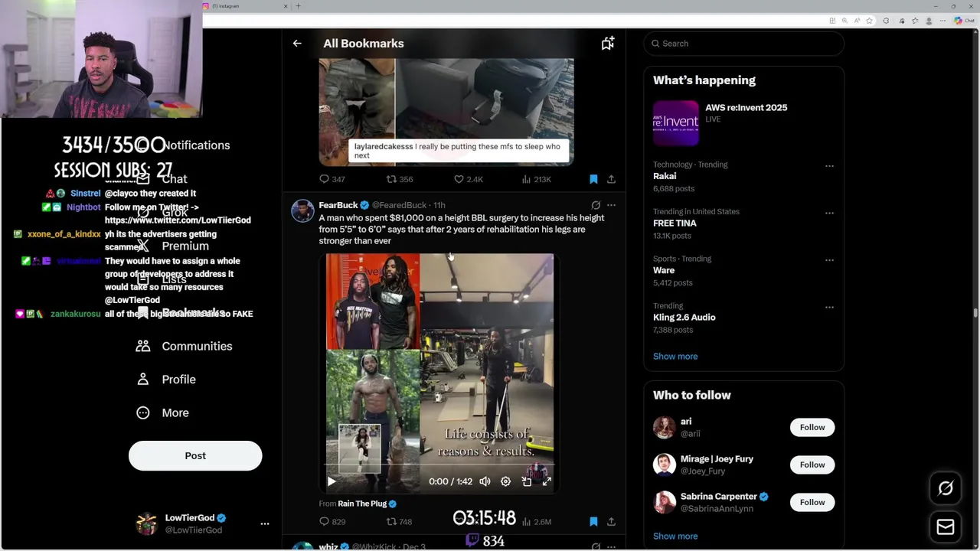The width and height of the screenshot is (980, 551).
Task: View analytics showing 213K views
Action: tap(536, 179)
